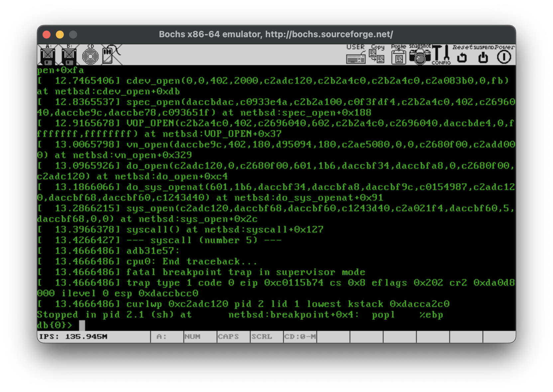Click the 'netbsd:do_open+0xc4' text

click(x=171, y=176)
